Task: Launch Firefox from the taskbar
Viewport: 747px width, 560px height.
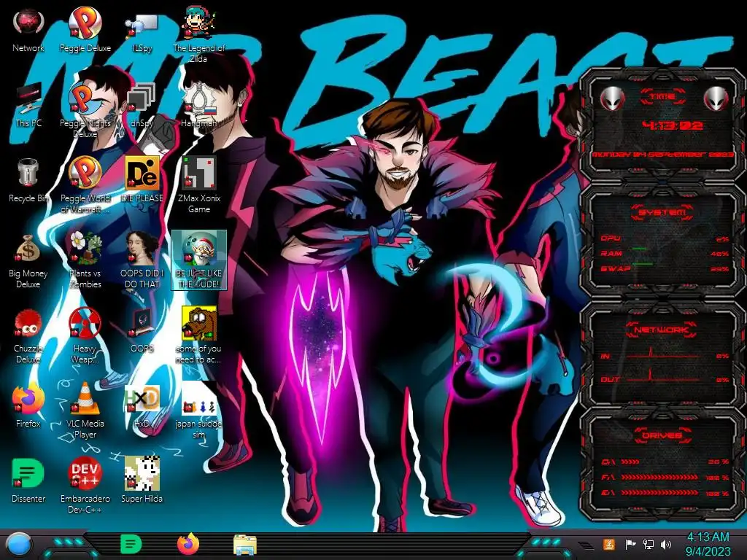Action: point(188,544)
